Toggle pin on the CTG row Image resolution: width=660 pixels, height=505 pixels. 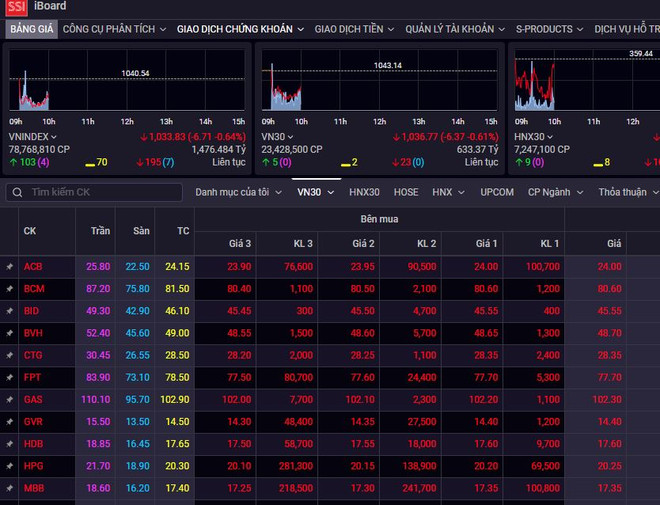coord(9,355)
